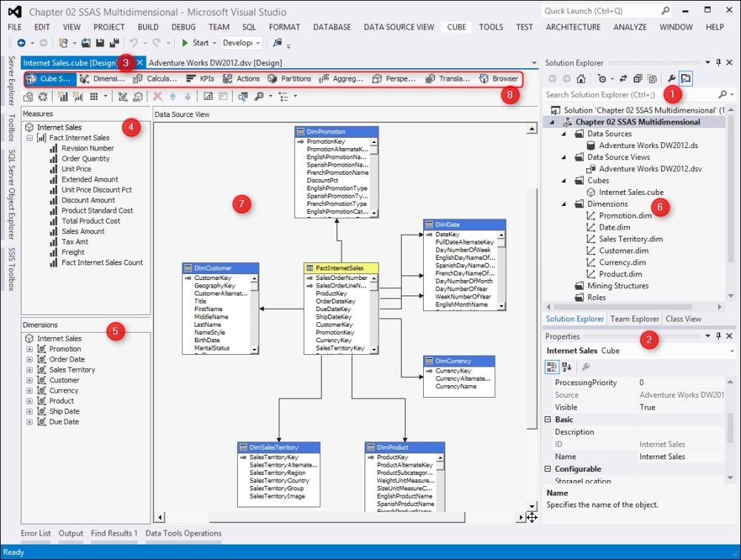The image size is (741, 560).
Task: Switch to the Team Explorer tab
Action: (x=634, y=319)
